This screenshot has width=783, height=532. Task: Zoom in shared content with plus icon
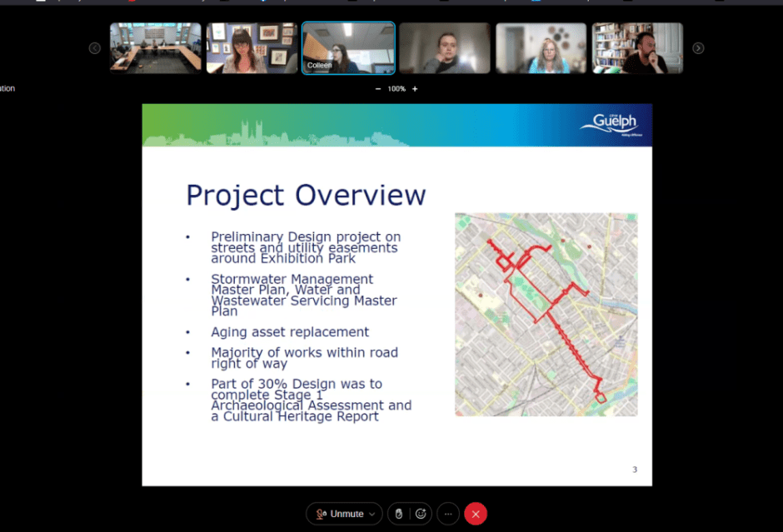pyautogui.click(x=415, y=89)
